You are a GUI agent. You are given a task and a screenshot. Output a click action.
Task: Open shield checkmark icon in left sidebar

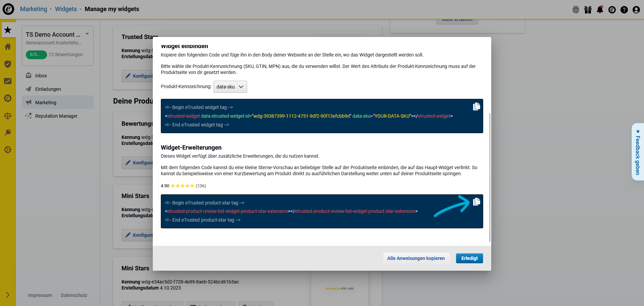(x=8, y=64)
